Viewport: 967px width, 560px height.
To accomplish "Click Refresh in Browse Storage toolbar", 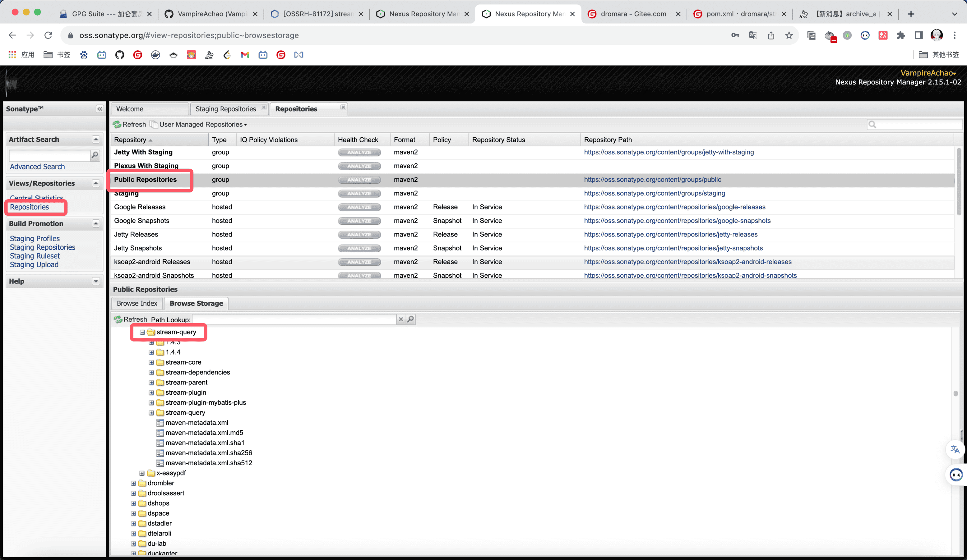I will click(131, 319).
